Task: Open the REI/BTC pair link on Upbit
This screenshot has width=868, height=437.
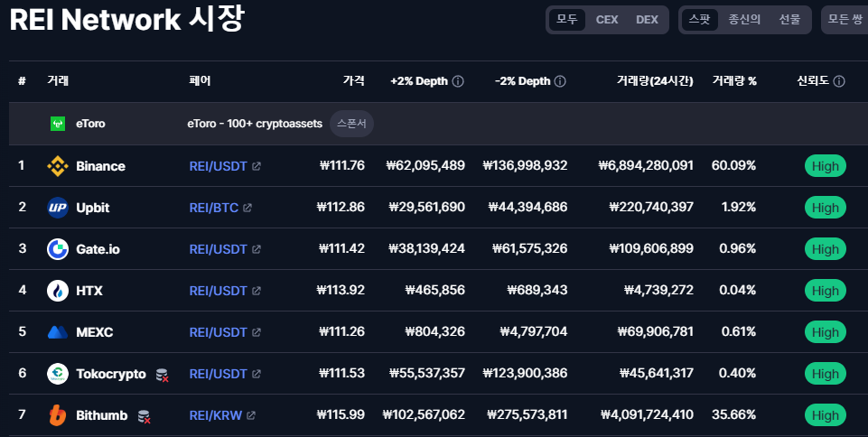Action: point(214,208)
